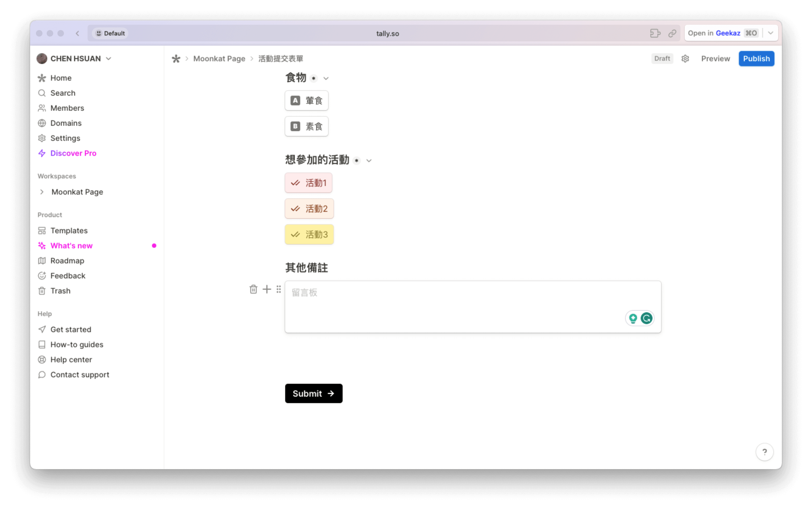Click the What's new sparkle icon

[42, 246]
